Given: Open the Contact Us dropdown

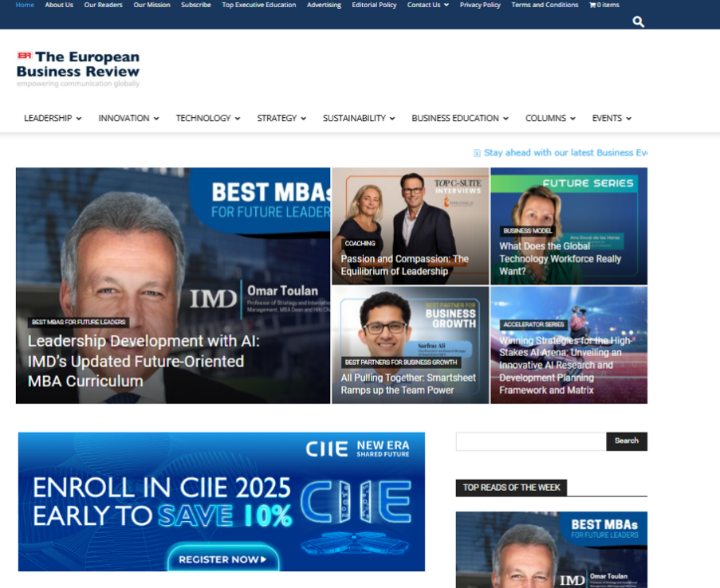Looking at the screenshot, I should pyautogui.click(x=428, y=5).
